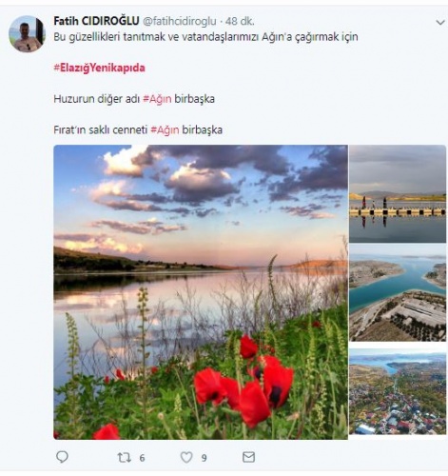This screenshot has height=476, width=448.
Task: View the floating bridge reflection photo
Action: coord(398,193)
